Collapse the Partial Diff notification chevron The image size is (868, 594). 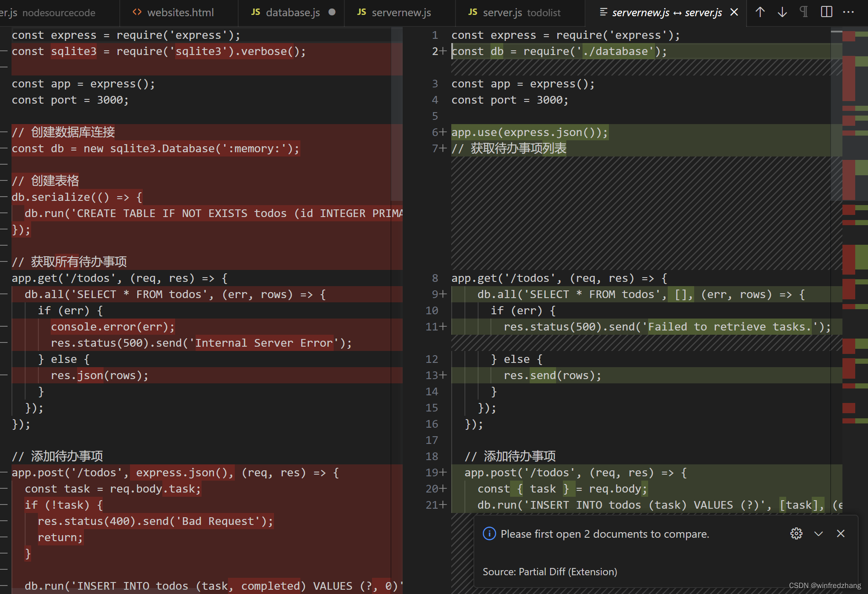point(819,533)
